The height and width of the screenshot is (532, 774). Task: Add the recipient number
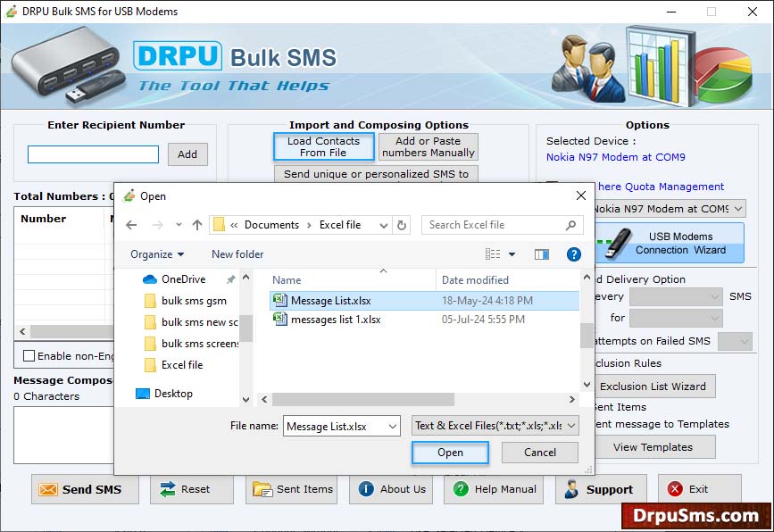187,154
